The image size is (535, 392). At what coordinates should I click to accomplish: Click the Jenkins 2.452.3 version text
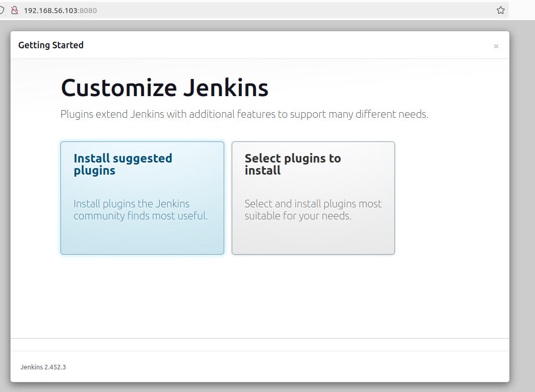click(x=43, y=367)
